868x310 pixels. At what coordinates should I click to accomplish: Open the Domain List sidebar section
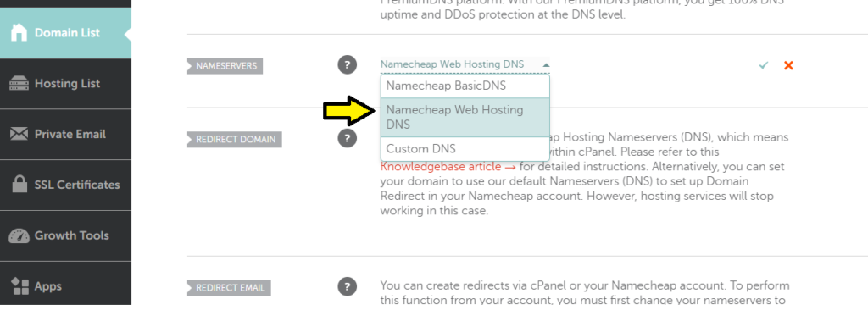pyautogui.click(x=65, y=33)
